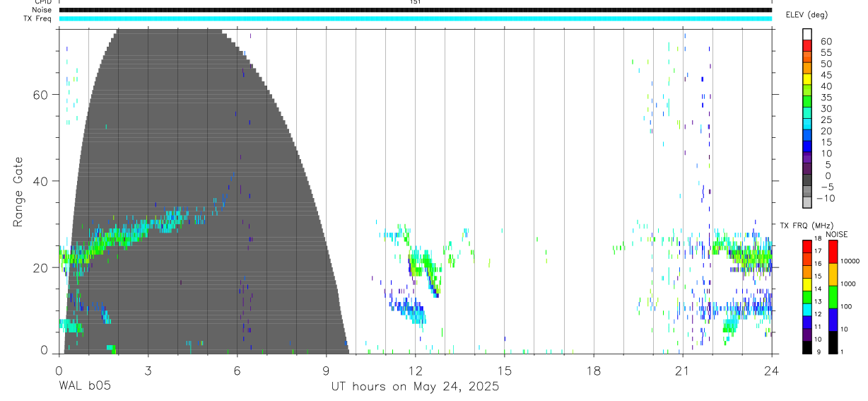868x401 pixels.
Task: Click the black Noise strip above plot
Action: pyautogui.click(x=415, y=10)
